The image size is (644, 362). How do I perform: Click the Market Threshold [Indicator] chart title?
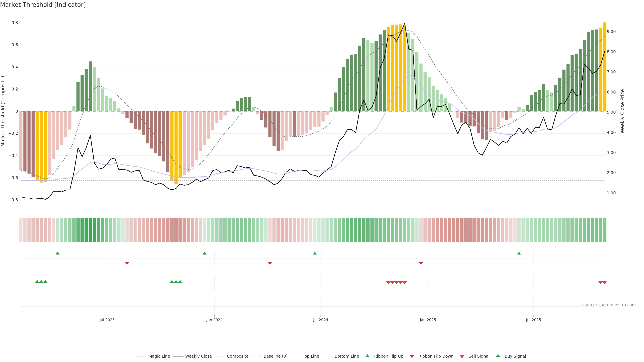pyautogui.click(x=43, y=5)
